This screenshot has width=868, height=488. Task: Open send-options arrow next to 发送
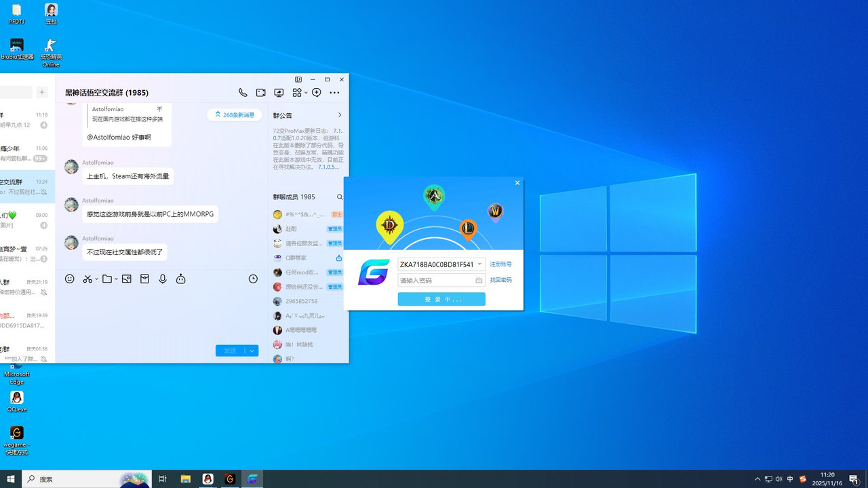coord(252,350)
